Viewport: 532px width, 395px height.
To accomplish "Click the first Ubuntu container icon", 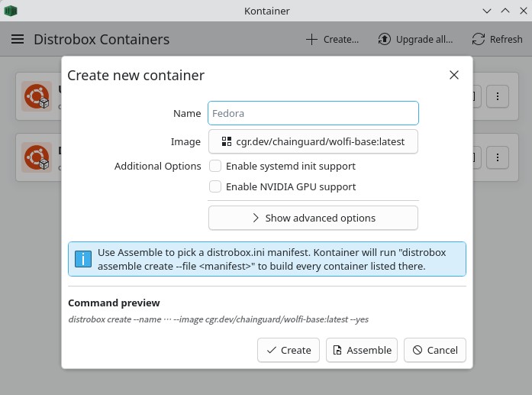I will coord(37,96).
